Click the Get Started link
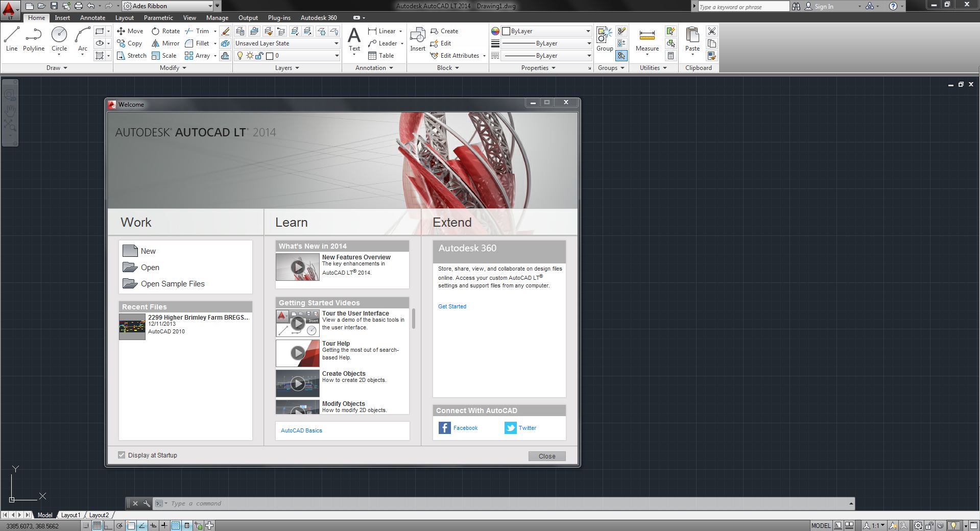 pos(452,306)
